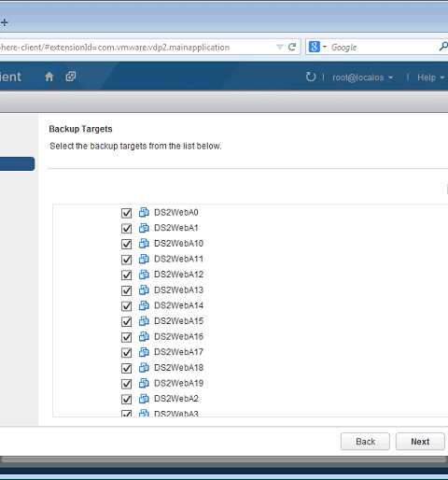The width and height of the screenshot is (448, 480).
Task: Click the Next button
Action: point(420,442)
